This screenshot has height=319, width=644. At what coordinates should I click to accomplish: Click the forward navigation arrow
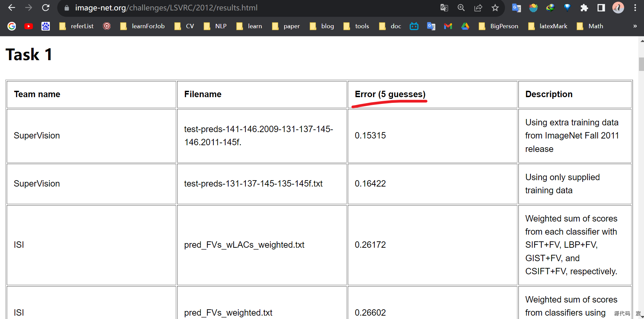(x=29, y=8)
